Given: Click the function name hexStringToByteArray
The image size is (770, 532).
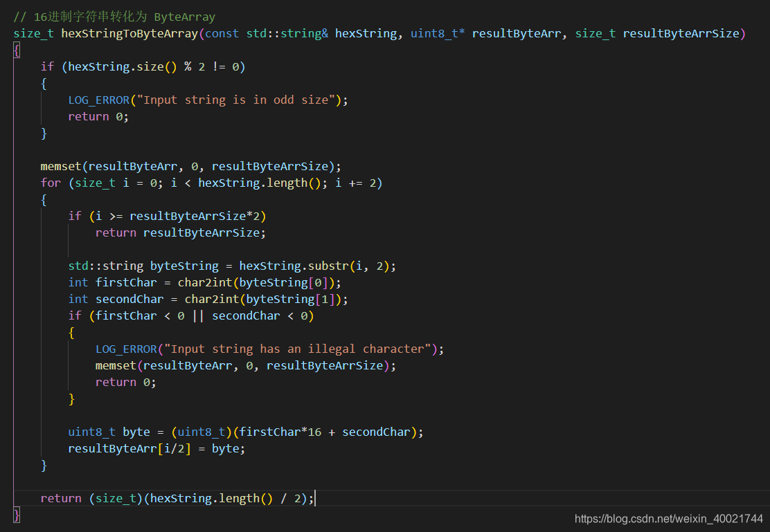Looking at the screenshot, I should (129, 33).
